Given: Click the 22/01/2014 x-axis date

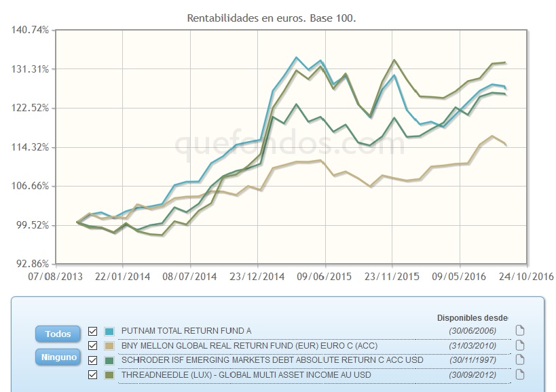Looking at the screenshot, I should 123,276.
